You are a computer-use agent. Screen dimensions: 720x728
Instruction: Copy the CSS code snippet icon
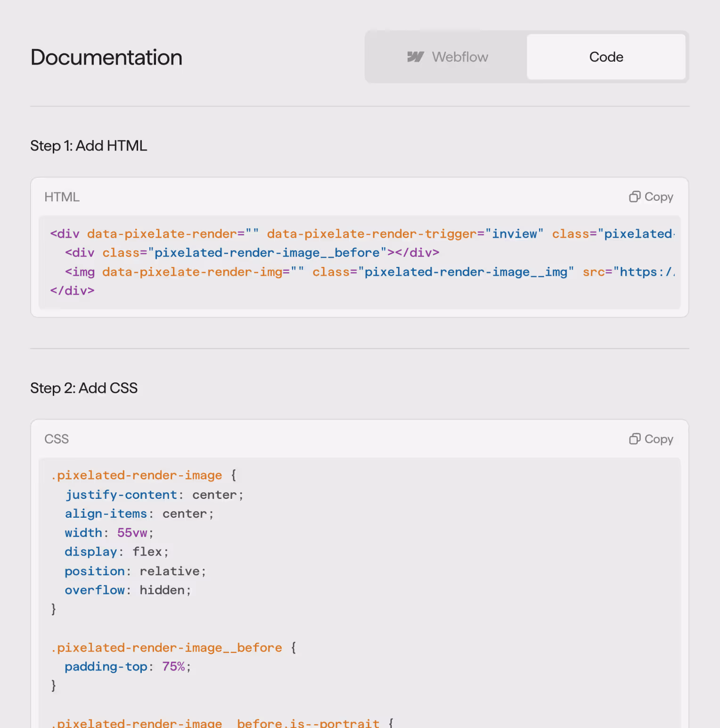635,439
